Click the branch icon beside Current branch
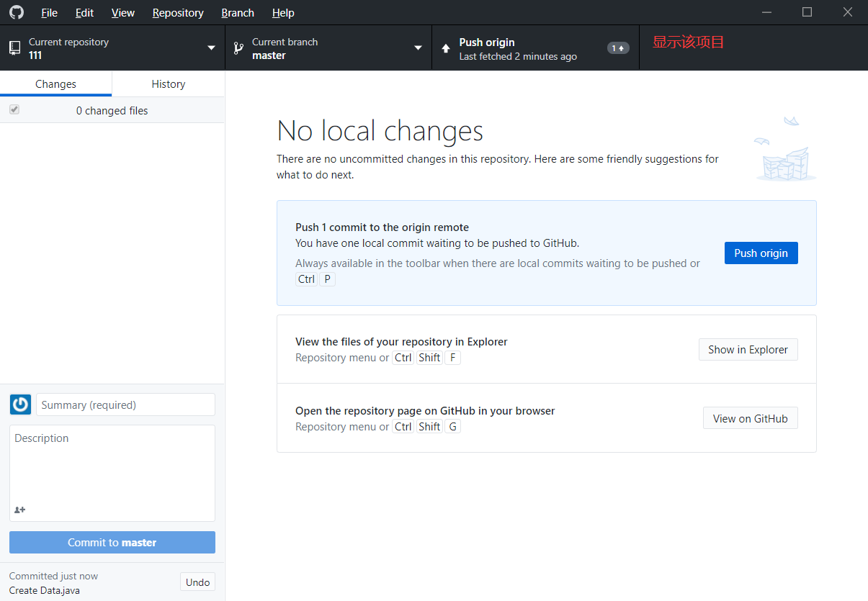Image resolution: width=868 pixels, height=601 pixels. (238, 48)
